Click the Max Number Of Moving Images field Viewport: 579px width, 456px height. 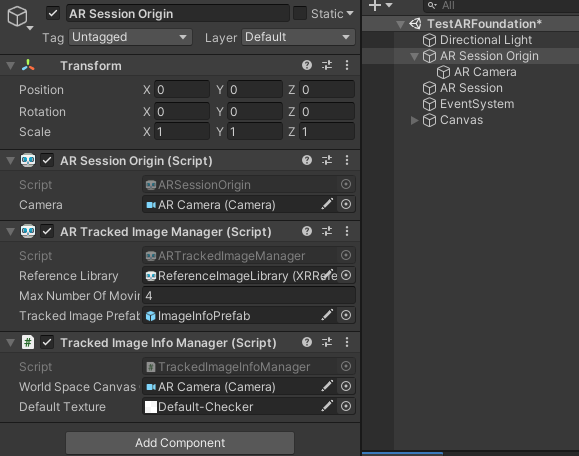click(249, 296)
